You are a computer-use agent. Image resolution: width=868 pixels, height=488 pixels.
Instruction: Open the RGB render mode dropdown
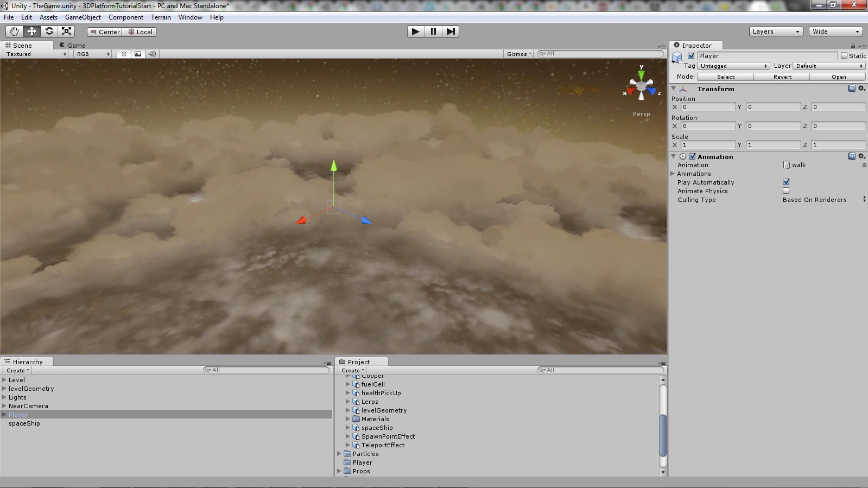pos(93,54)
